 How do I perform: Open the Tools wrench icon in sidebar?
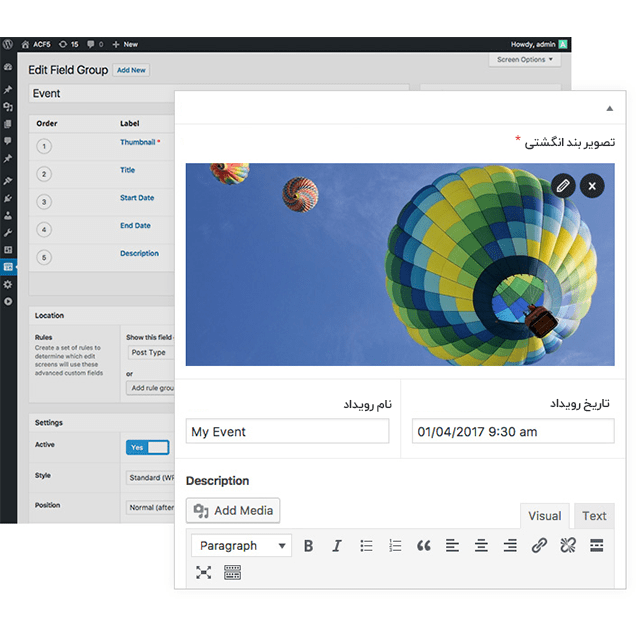coord(8,233)
